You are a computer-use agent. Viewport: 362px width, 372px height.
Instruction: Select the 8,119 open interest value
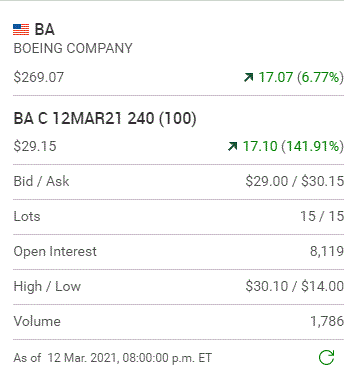click(x=327, y=252)
